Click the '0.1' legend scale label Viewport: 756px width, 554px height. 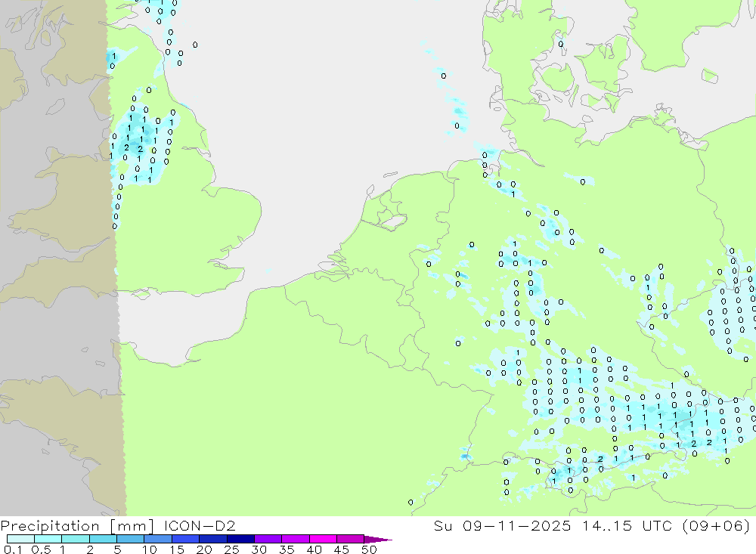tap(13, 549)
